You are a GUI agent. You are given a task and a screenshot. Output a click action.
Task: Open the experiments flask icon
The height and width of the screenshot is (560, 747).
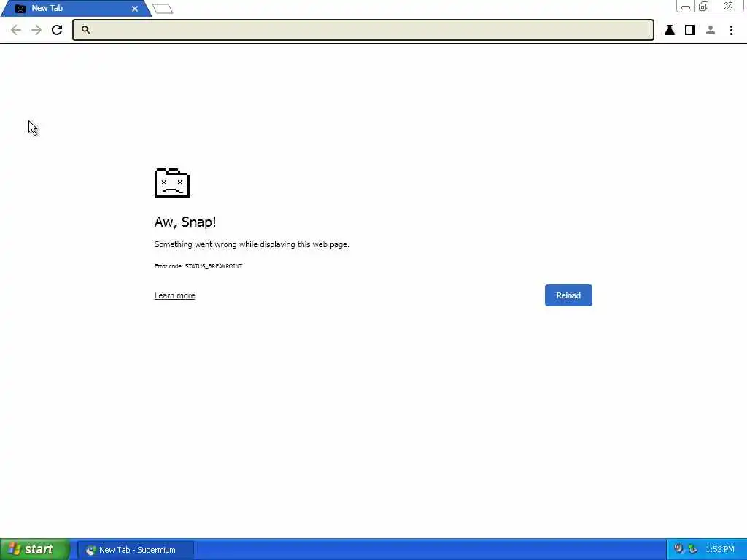670,30
